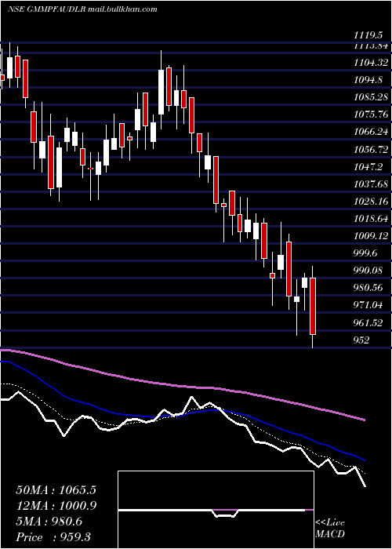Click the 1056.72 price axis label

coord(371,150)
